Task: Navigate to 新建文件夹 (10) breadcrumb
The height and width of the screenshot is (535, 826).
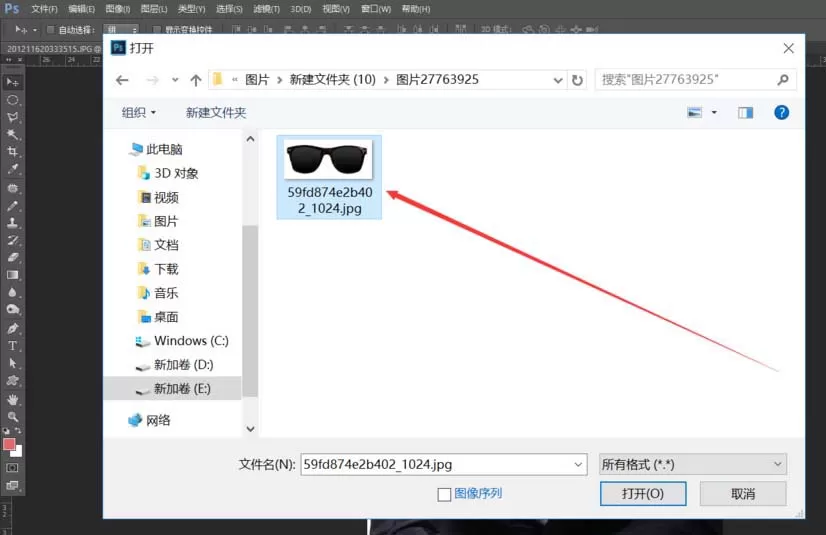Action: pyautogui.click(x=332, y=80)
